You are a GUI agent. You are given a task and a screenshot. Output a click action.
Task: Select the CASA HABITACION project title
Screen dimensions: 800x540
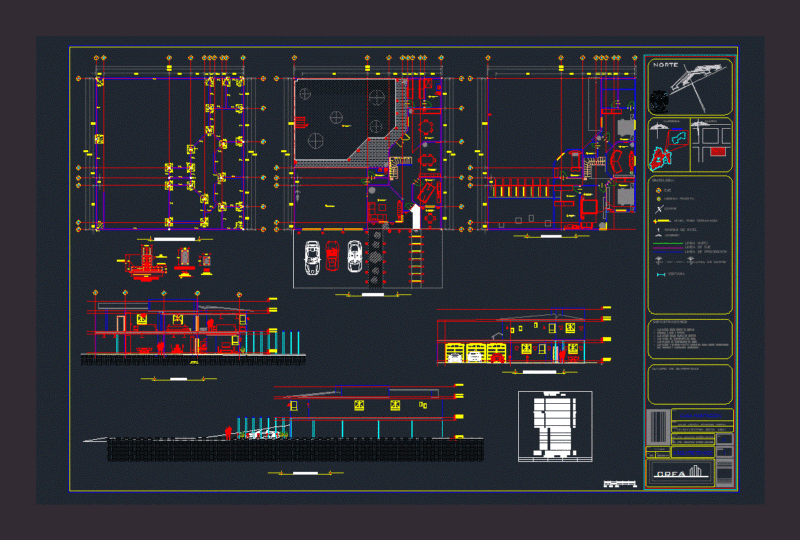point(699,416)
